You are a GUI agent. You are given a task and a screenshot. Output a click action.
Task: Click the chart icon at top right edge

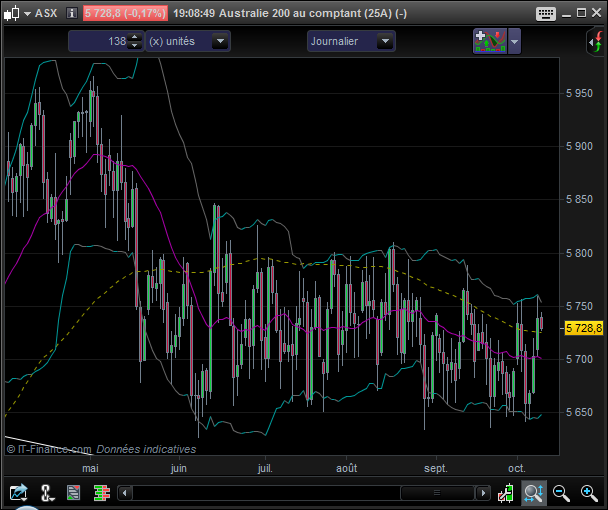(x=594, y=41)
